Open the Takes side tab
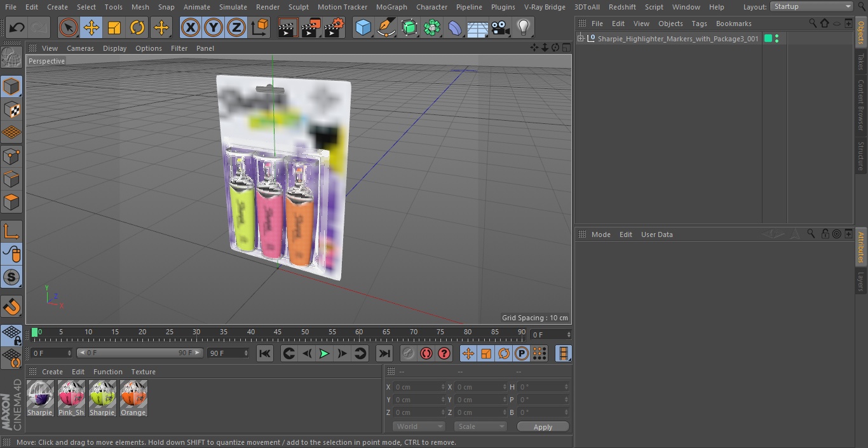The height and width of the screenshot is (448, 868). point(861,62)
